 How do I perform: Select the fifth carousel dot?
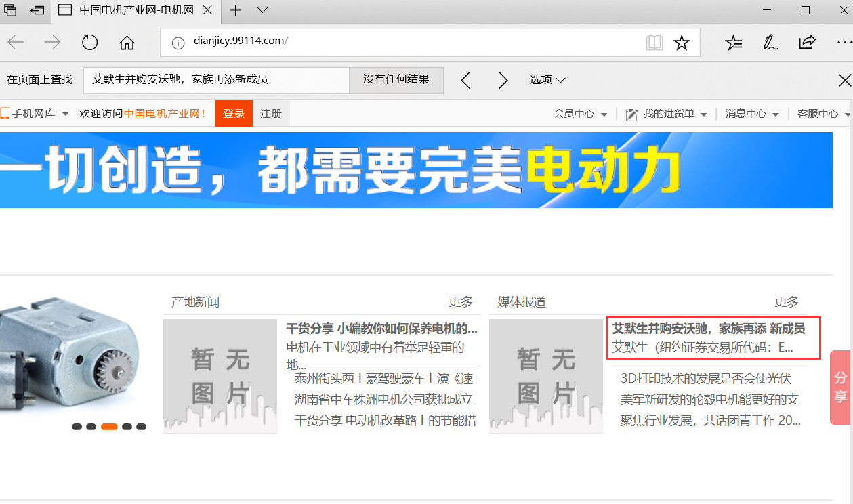141,427
